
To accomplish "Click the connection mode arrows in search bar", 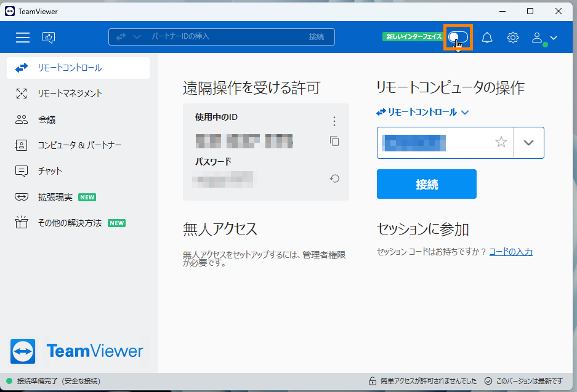I will [121, 36].
